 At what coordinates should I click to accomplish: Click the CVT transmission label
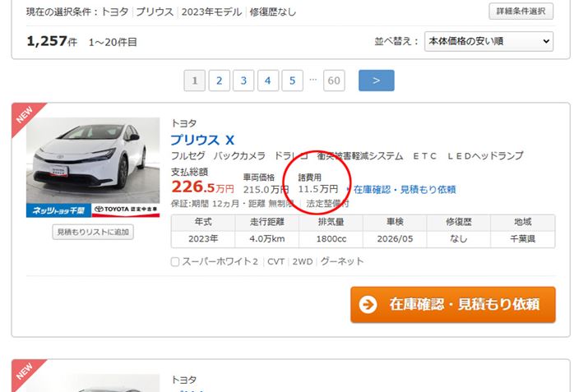click(275, 261)
